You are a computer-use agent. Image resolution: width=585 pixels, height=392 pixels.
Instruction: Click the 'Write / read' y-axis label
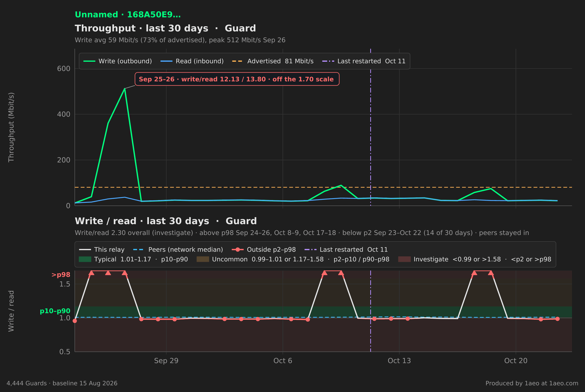[11, 311]
